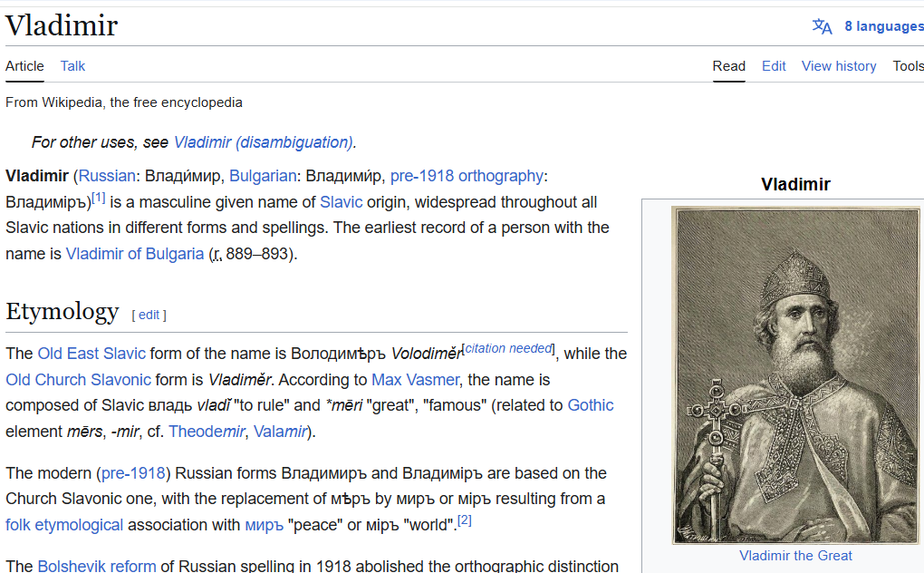Follow the миръ link
Image resolution: width=924 pixels, height=573 pixels.
pos(264,525)
